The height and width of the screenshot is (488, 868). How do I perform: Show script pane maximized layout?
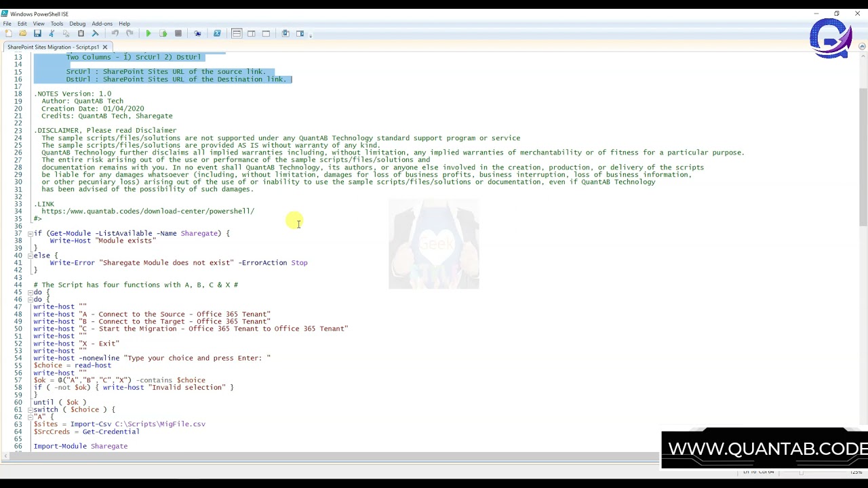click(266, 33)
